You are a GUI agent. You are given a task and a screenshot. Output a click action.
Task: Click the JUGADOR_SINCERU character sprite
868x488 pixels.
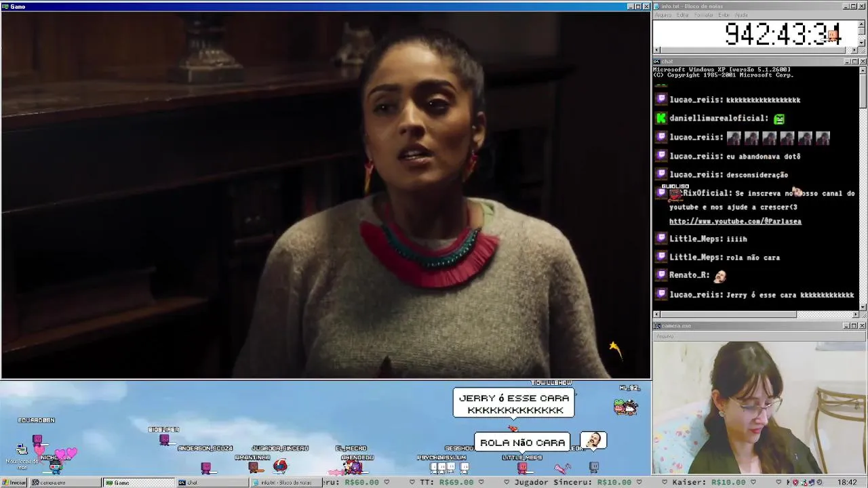click(280, 466)
